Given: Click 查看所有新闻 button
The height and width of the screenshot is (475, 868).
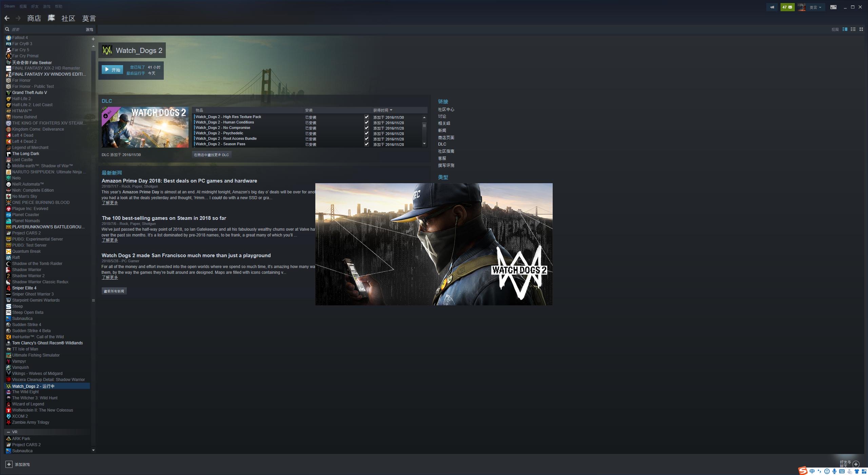Looking at the screenshot, I should [114, 291].
